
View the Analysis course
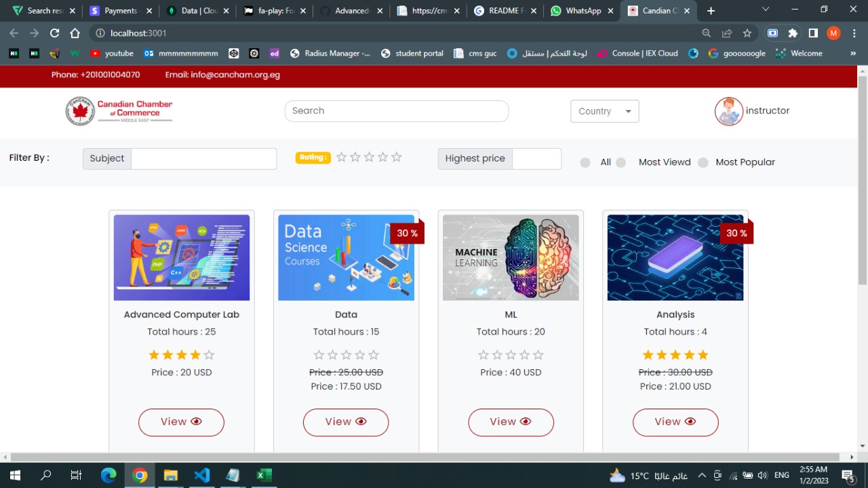[x=675, y=422]
